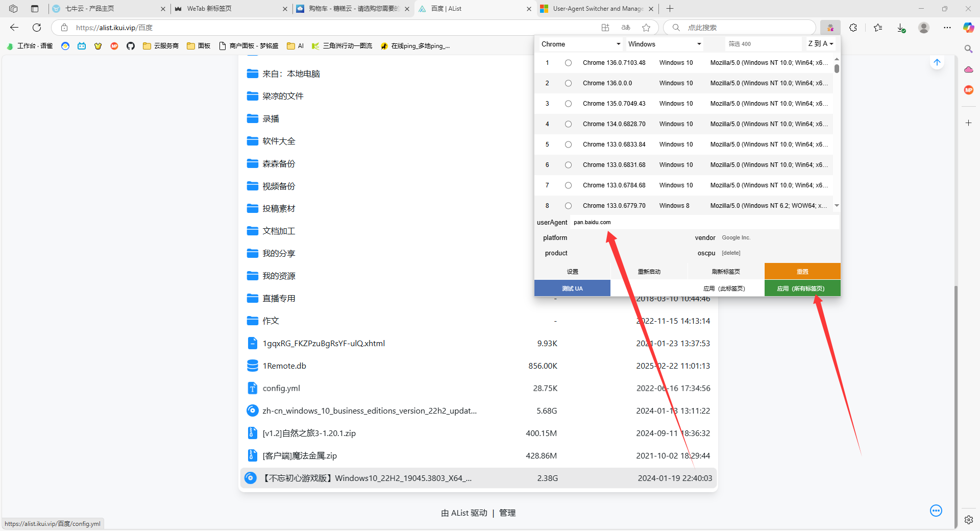The image size is (980, 531).
Task: Click the page refresh icon
Action: (x=37, y=28)
